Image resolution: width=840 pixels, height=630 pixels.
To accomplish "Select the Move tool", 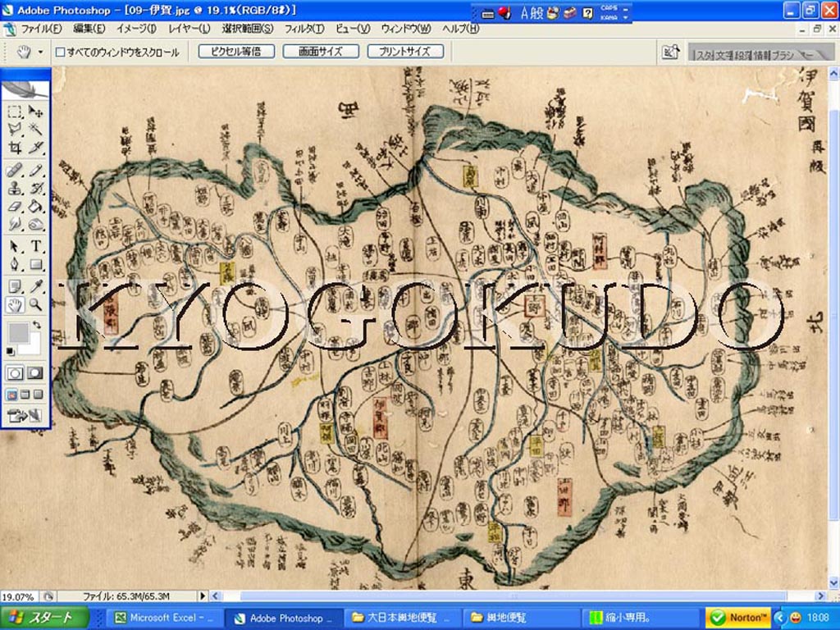I will (35, 112).
